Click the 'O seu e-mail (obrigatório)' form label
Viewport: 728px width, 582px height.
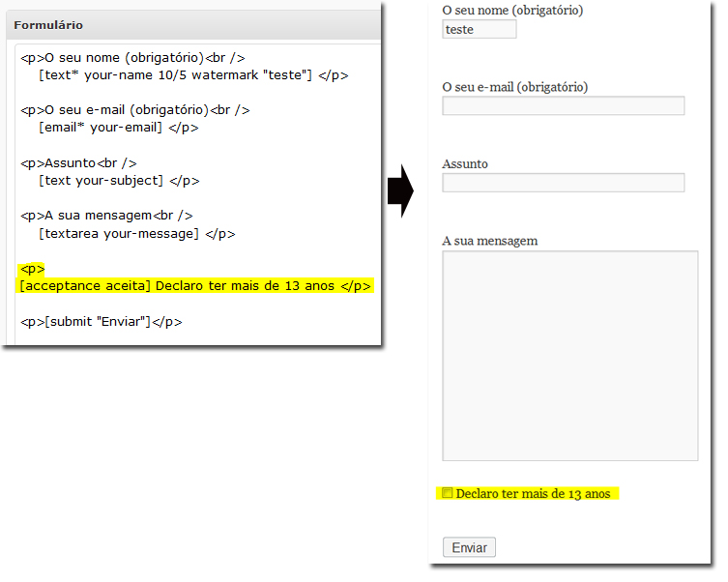(x=515, y=87)
